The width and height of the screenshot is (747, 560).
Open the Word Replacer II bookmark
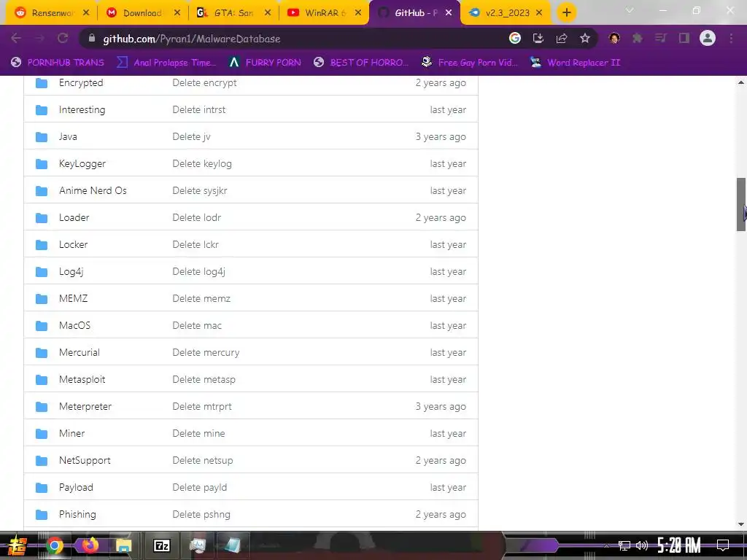576,63
